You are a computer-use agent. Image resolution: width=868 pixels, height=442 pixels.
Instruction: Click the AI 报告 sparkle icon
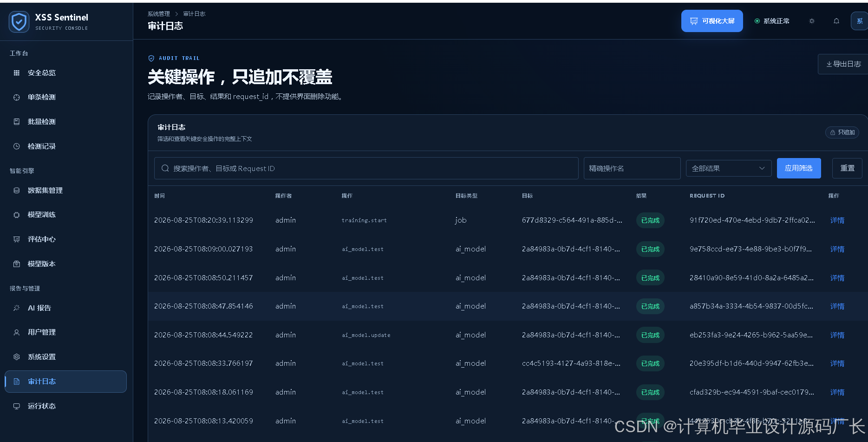17,308
